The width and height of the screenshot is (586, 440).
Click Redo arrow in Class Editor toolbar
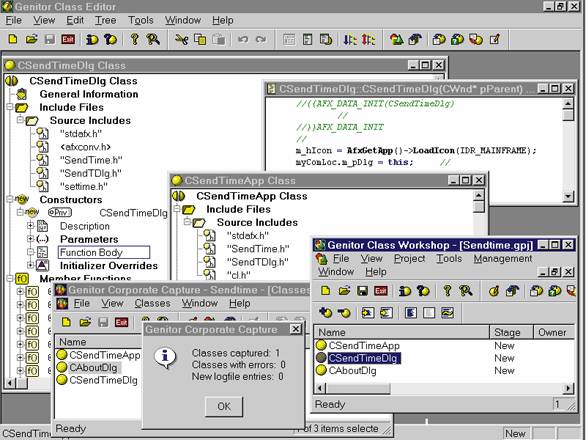tap(261, 39)
